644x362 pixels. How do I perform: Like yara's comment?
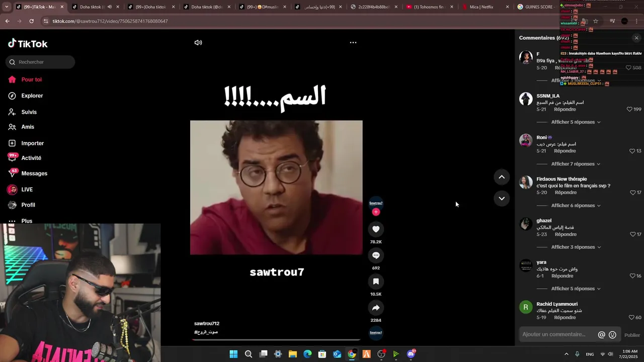click(x=632, y=276)
